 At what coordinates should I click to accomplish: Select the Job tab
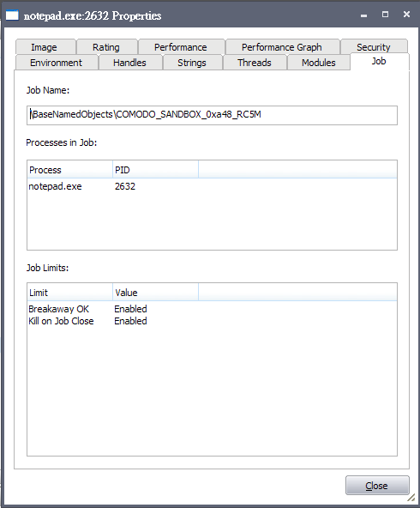pyautogui.click(x=379, y=61)
